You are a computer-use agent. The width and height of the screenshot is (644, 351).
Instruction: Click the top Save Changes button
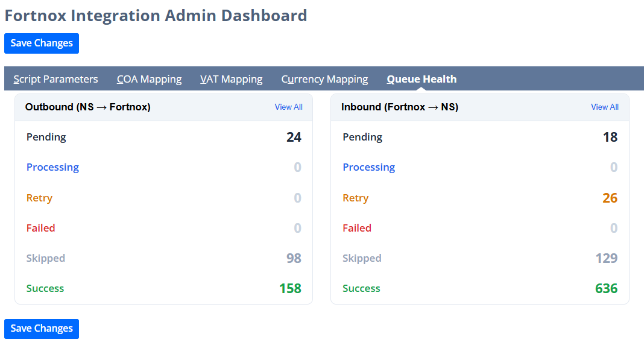(x=42, y=43)
